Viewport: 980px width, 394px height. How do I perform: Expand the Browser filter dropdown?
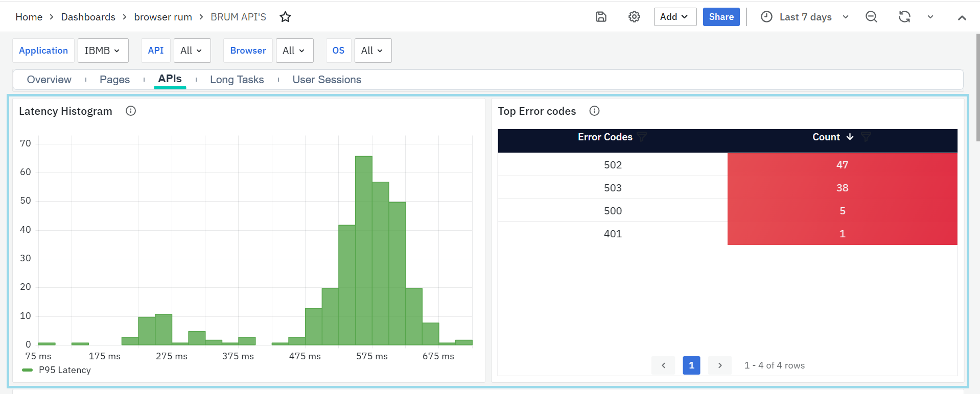click(x=294, y=51)
